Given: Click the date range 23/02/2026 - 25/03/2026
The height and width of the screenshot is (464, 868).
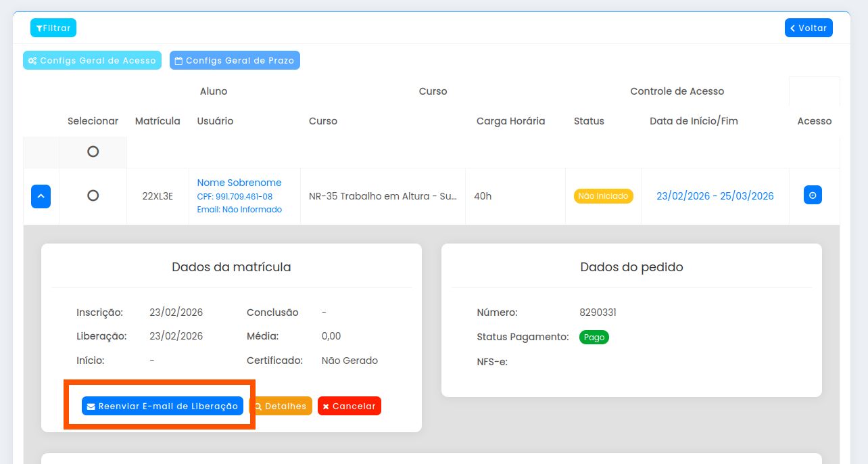Looking at the screenshot, I should click(x=715, y=196).
